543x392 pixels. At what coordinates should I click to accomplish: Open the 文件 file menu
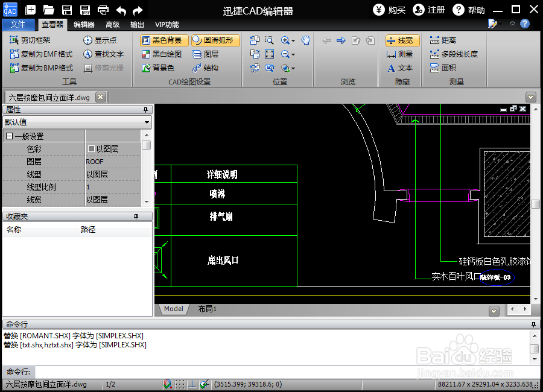pyautogui.click(x=18, y=25)
